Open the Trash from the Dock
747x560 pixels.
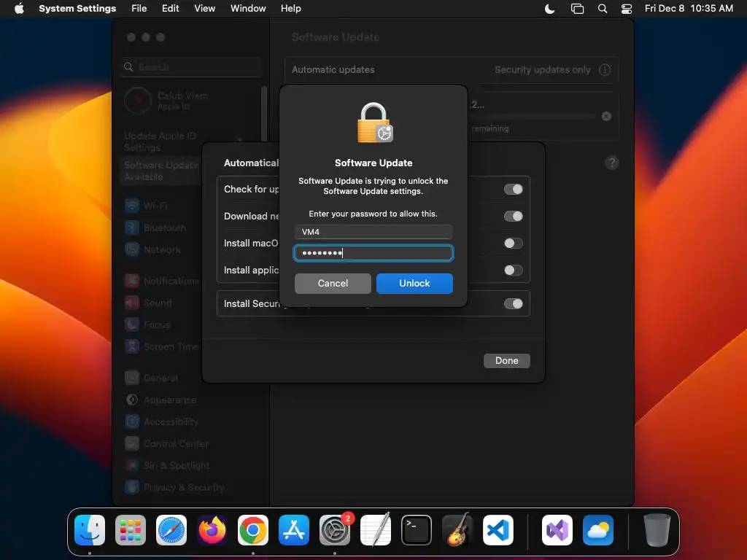[657, 530]
